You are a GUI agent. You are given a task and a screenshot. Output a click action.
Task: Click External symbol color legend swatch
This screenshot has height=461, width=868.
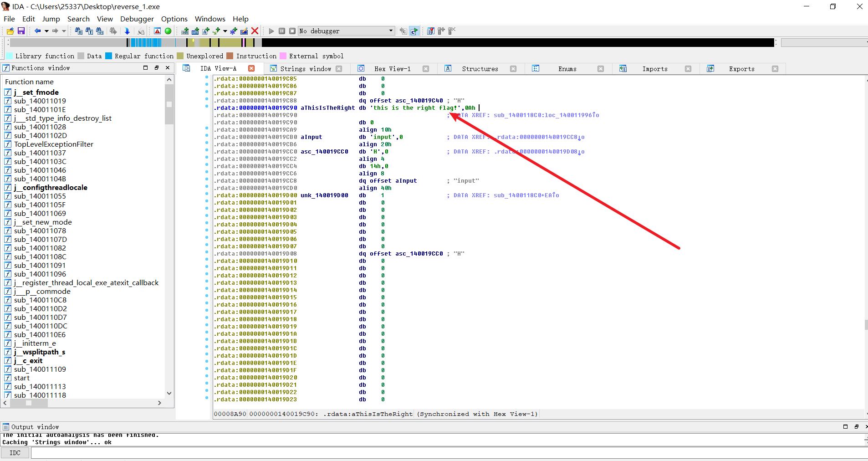pyautogui.click(x=283, y=56)
